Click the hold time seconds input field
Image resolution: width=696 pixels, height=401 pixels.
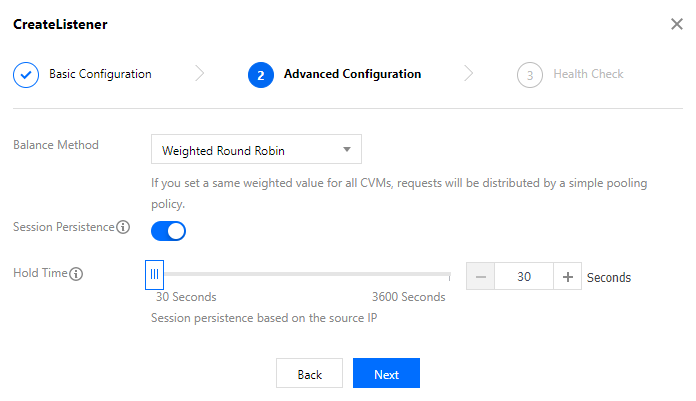click(524, 277)
